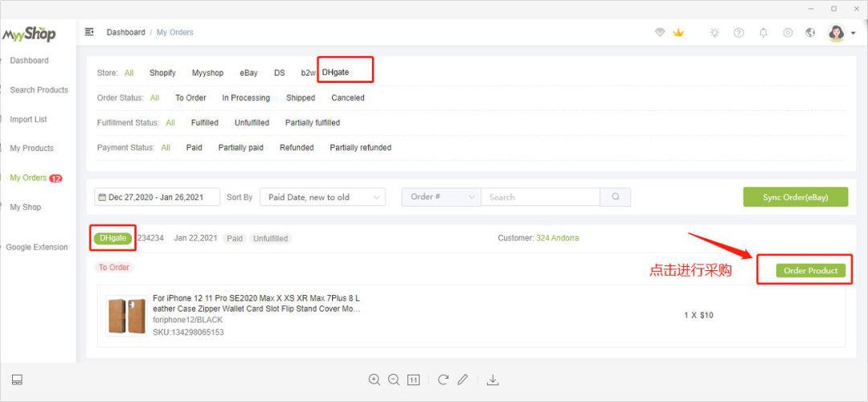Click the diamond membership icon

[x=659, y=33]
